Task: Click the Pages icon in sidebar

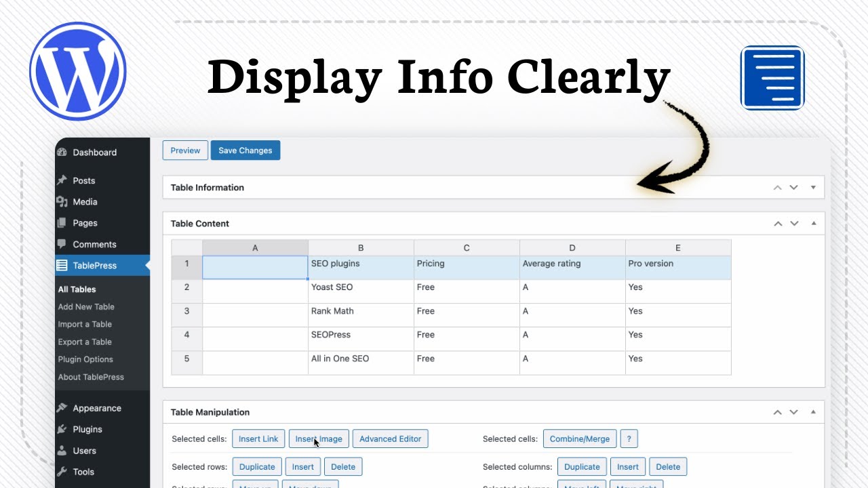Action: 62,222
